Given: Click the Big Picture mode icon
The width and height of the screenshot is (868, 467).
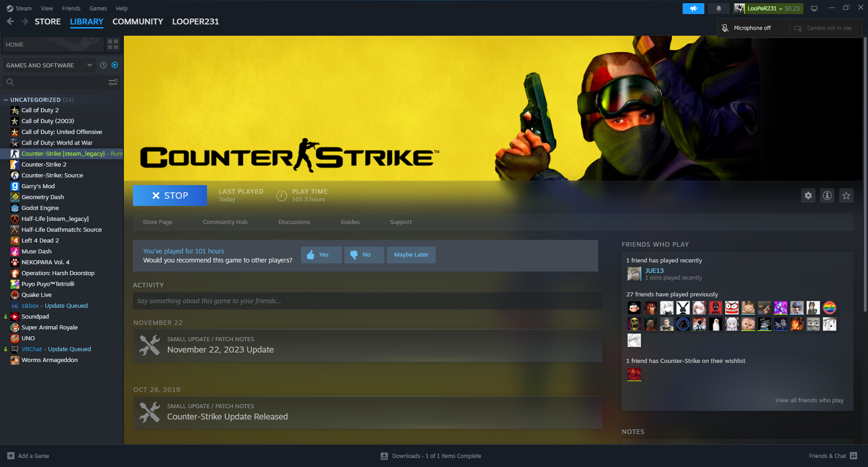Looking at the screenshot, I should point(814,9).
